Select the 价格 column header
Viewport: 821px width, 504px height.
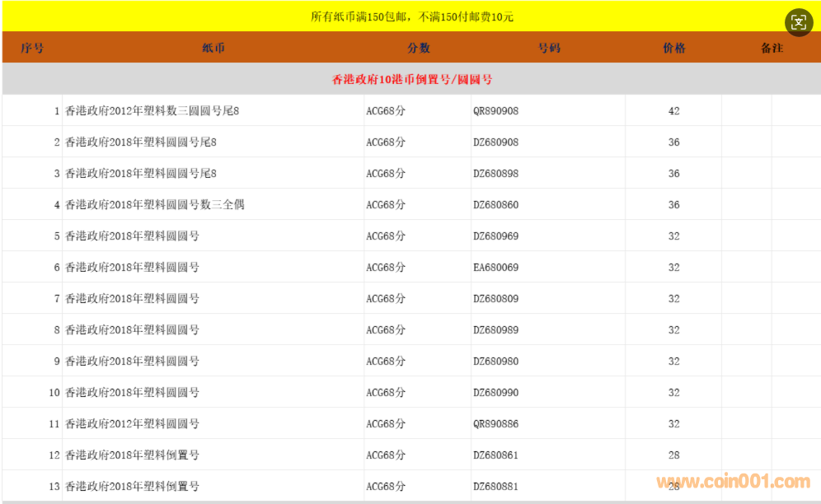(x=673, y=49)
